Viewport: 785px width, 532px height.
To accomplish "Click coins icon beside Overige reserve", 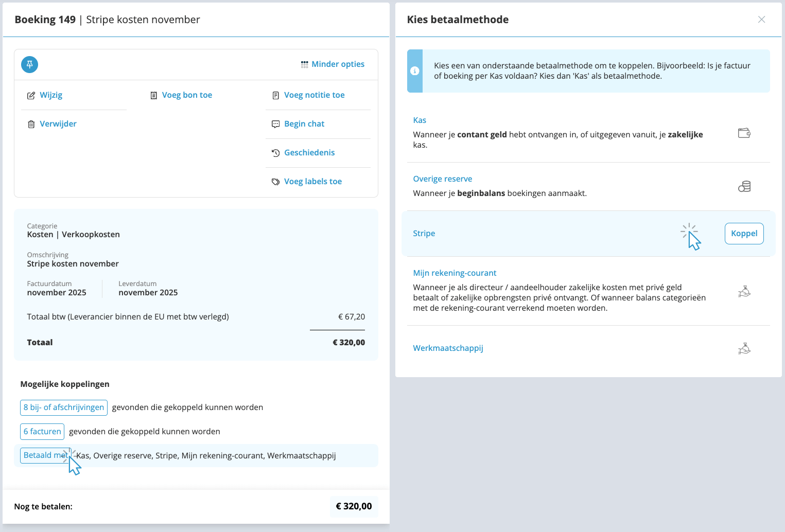I will click(x=744, y=186).
